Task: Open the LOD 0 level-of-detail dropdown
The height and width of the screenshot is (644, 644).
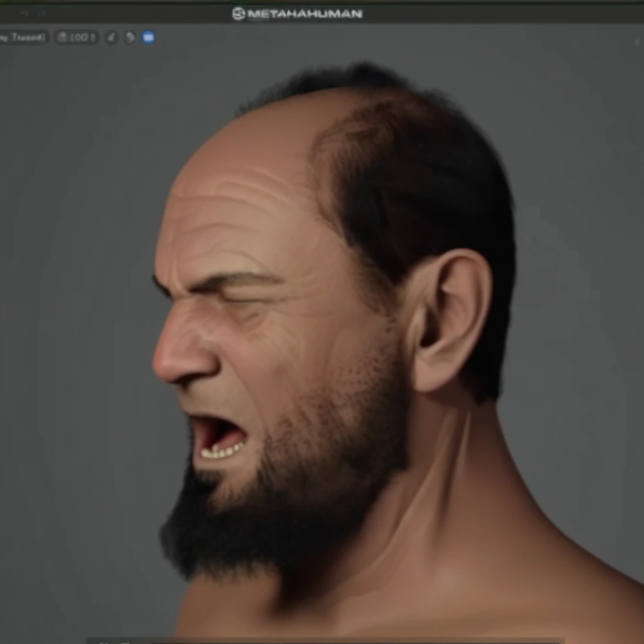Action: 76,37
